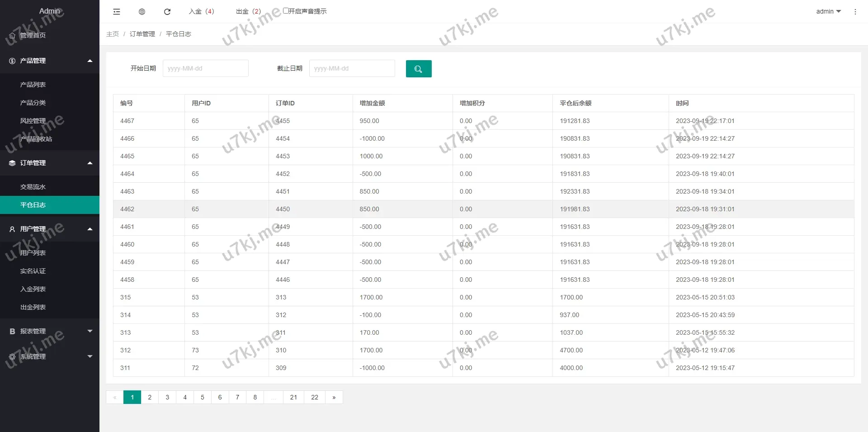The height and width of the screenshot is (432, 868).
Task: Click the 开始日期 date input field
Action: coord(205,69)
